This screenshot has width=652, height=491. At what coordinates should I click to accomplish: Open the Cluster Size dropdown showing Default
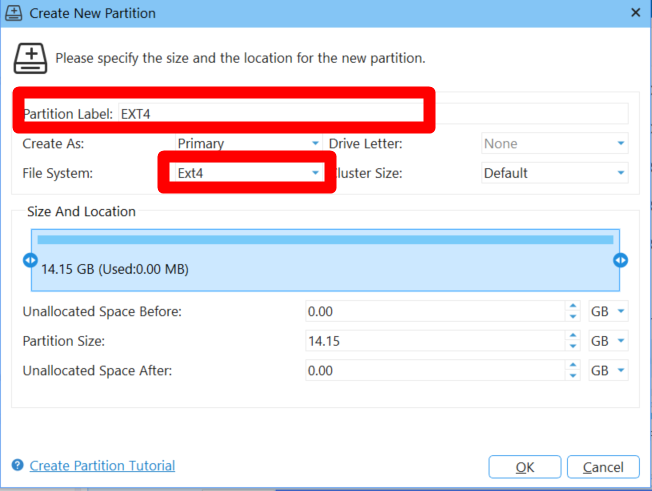[x=555, y=173]
